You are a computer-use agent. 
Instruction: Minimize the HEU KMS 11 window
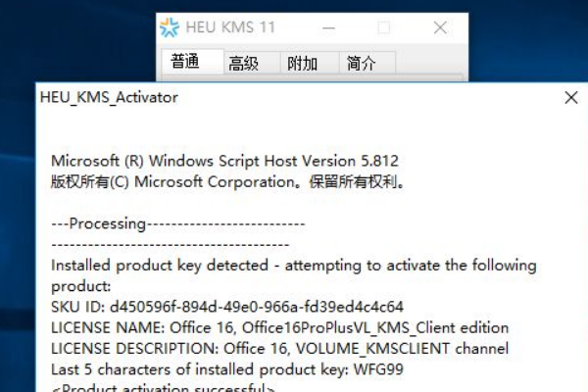pyautogui.click(x=328, y=28)
